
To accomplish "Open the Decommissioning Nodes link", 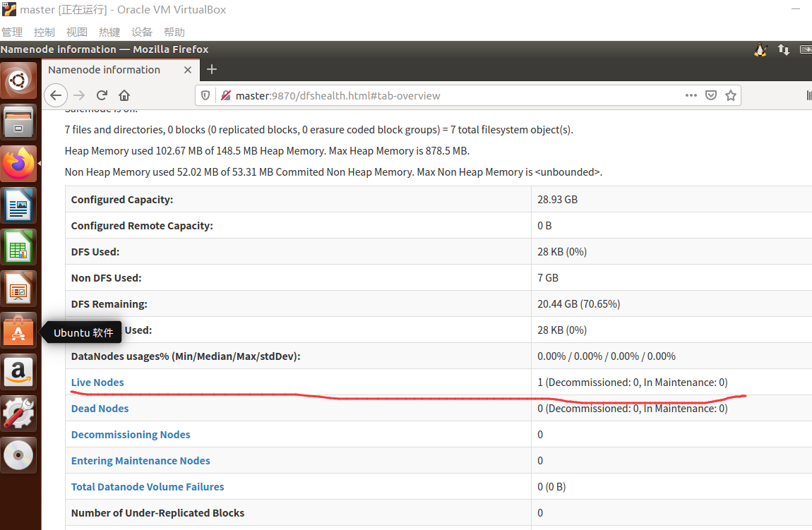I will point(131,435).
